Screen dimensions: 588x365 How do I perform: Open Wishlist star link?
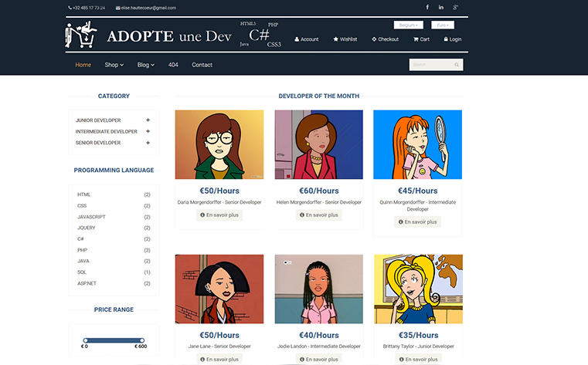(345, 39)
